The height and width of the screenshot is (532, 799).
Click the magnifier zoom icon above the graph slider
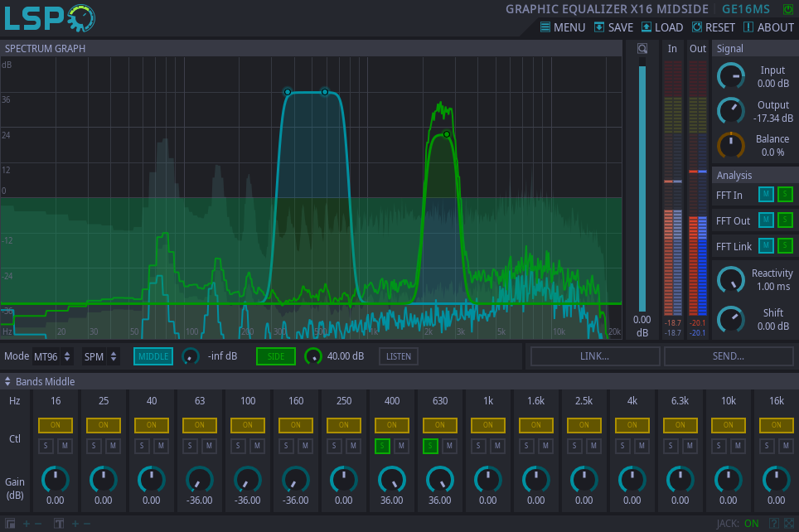coord(642,48)
